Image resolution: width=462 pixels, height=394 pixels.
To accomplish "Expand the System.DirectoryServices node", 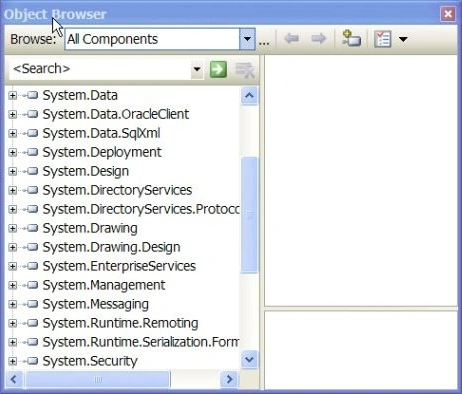I will coord(12,191).
